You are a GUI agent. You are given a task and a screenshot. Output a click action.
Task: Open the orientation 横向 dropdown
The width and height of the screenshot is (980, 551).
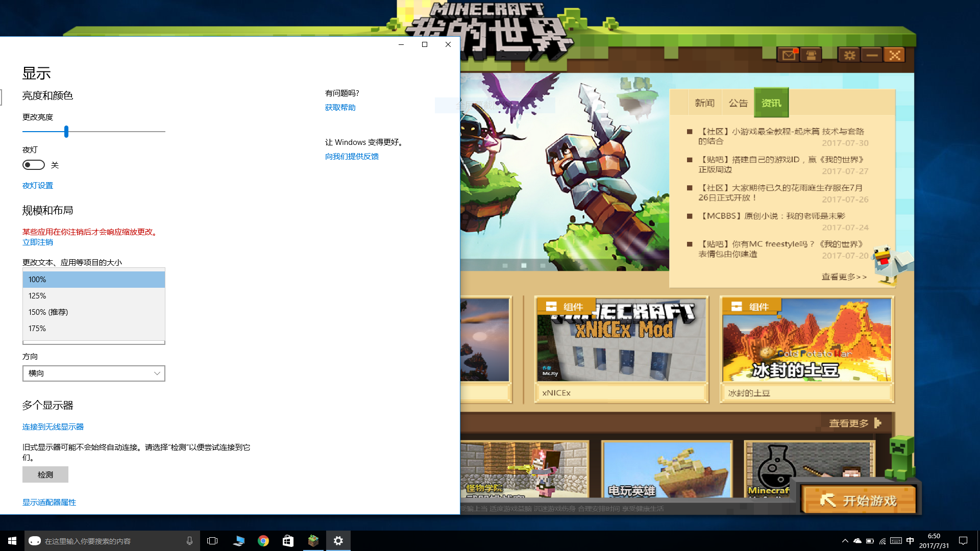click(x=94, y=373)
